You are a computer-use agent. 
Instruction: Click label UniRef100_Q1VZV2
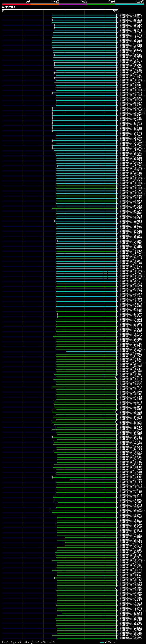[x=131, y=387]
